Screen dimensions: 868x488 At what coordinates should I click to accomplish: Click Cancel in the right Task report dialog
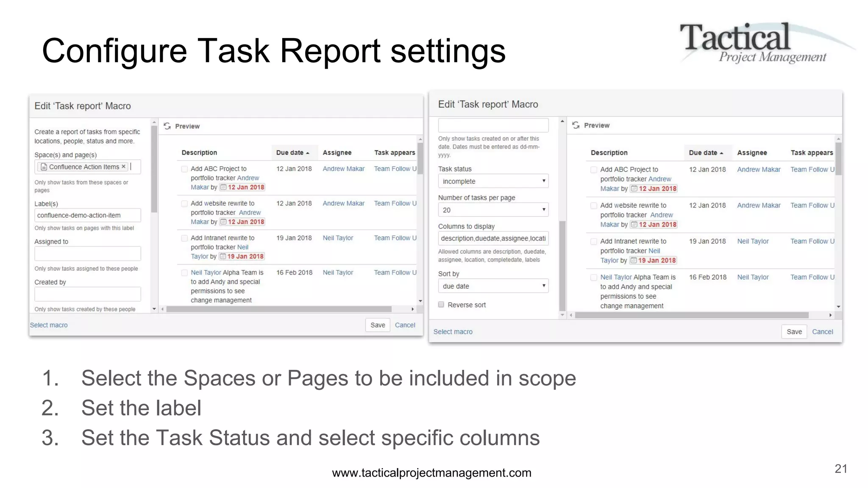pyautogui.click(x=823, y=332)
